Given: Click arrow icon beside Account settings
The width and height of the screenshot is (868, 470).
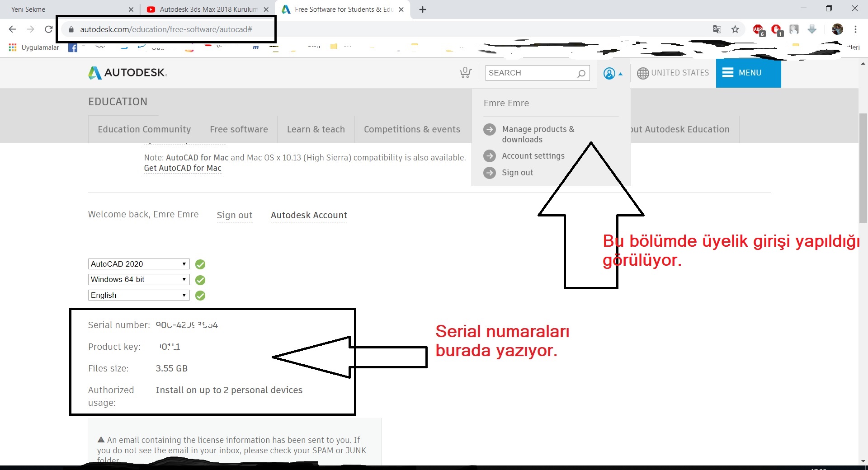Looking at the screenshot, I should 490,156.
